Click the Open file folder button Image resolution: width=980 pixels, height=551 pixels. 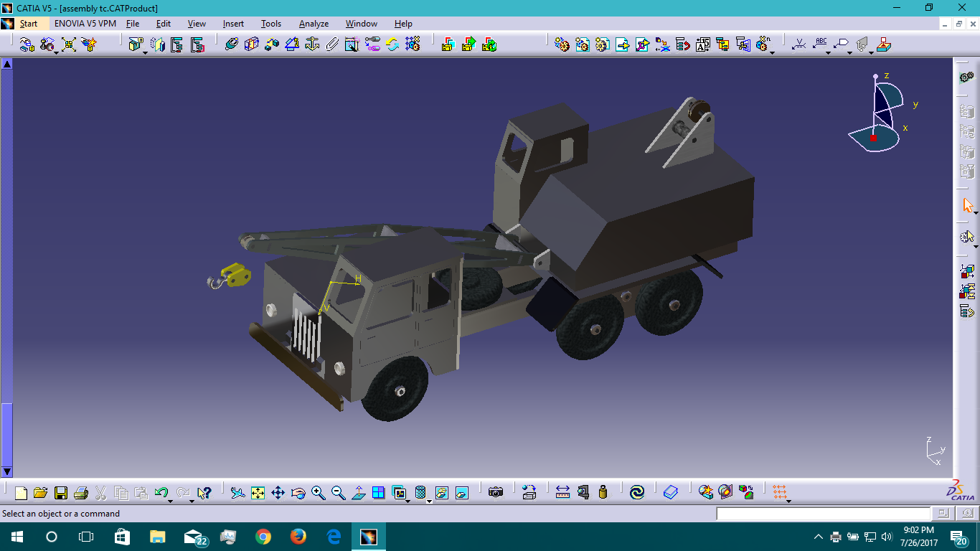(41, 492)
